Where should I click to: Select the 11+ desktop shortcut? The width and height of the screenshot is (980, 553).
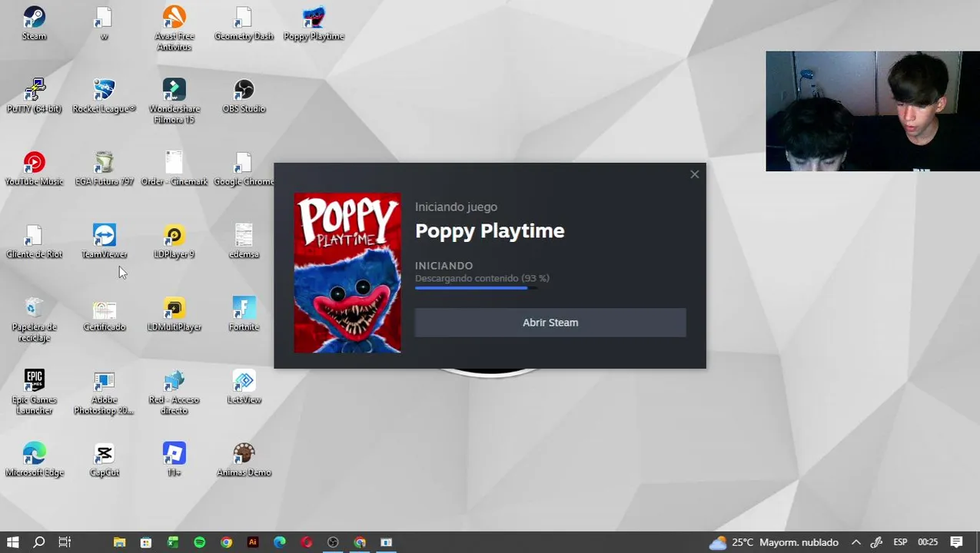pyautogui.click(x=174, y=459)
